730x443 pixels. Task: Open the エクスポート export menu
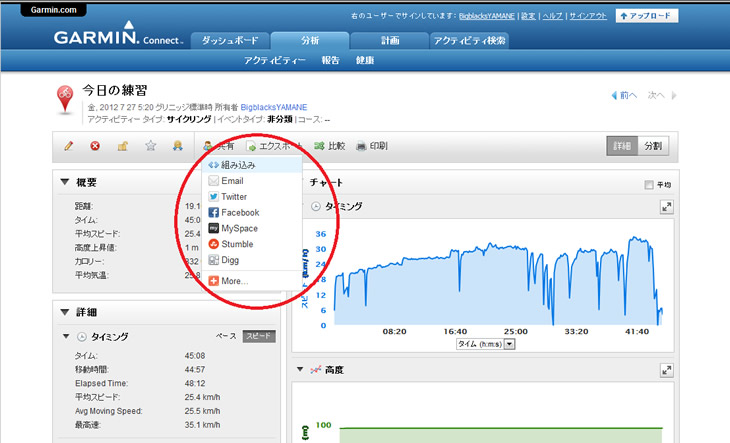tap(275, 146)
